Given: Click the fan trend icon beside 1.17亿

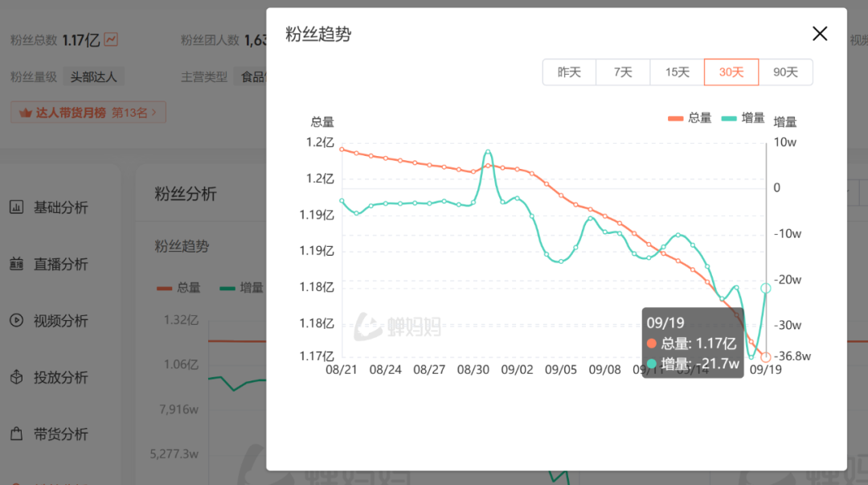Looking at the screenshot, I should 111,39.
